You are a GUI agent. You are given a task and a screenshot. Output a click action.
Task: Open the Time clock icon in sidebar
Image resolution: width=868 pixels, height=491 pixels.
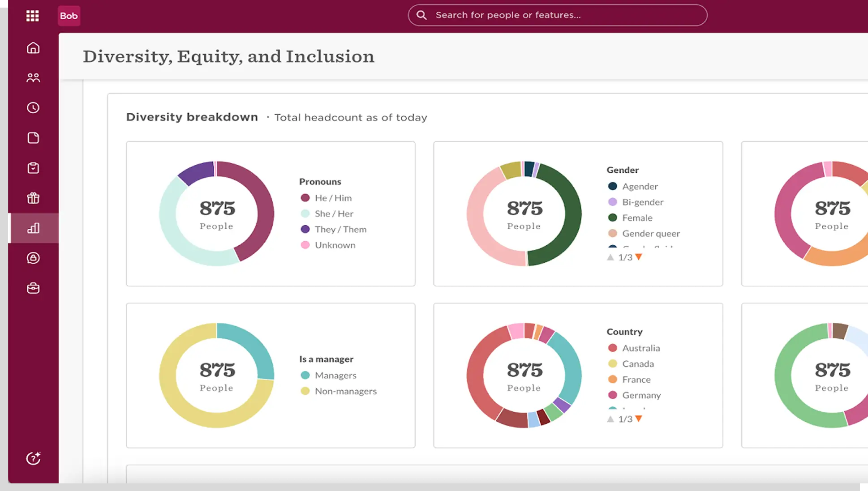pyautogui.click(x=33, y=108)
